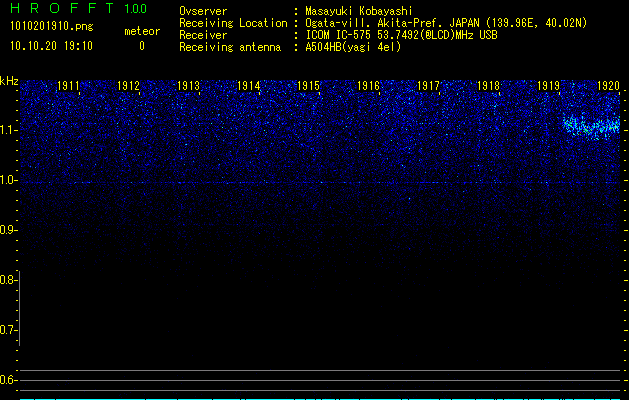Viewport: 629px width, 400px height.
Task: Click the 1911 time marker
Action: pyautogui.click(x=68, y=86)
